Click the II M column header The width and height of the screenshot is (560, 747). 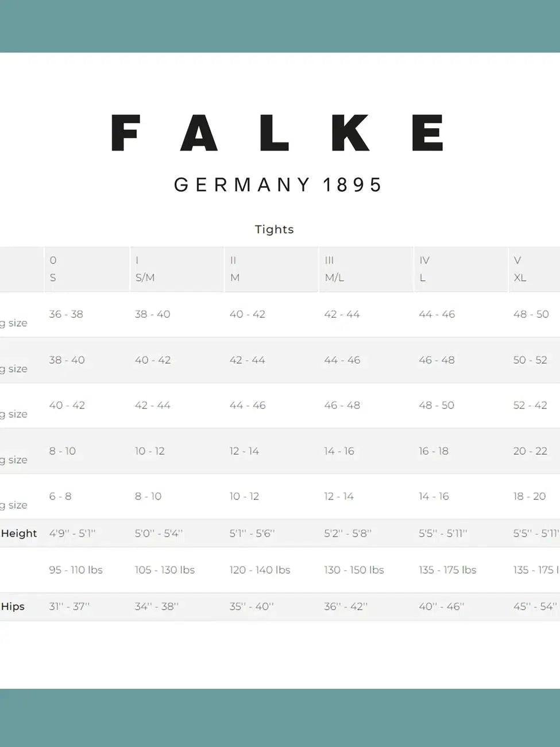234,269
